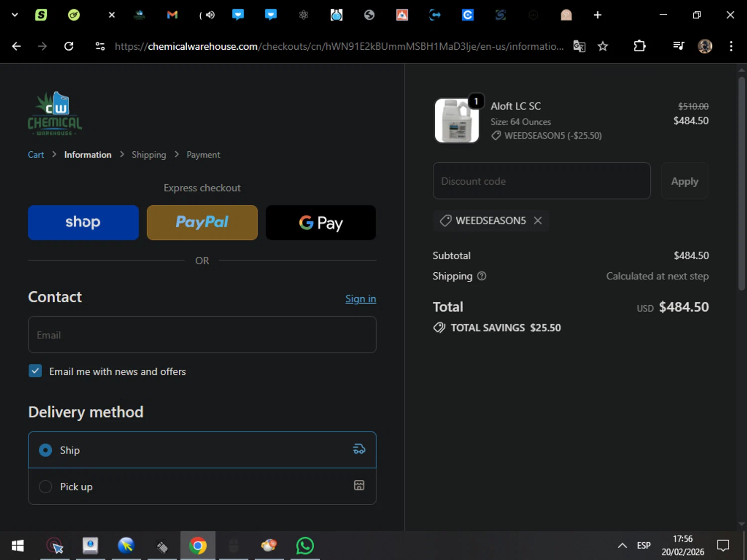Open the Shipping help question-mark icon

(482, 276)
